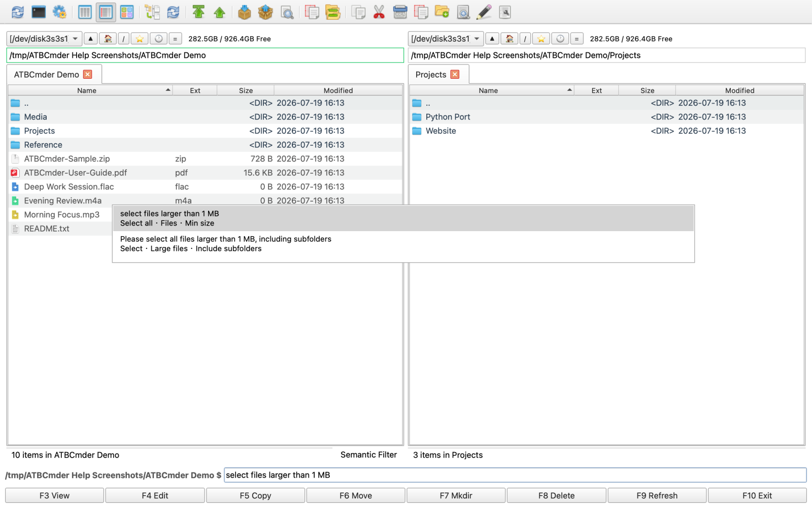The width and height of the screenshot is (812, 508).
Task: Click the left panel path field
Action: click(x=205, y=55)
